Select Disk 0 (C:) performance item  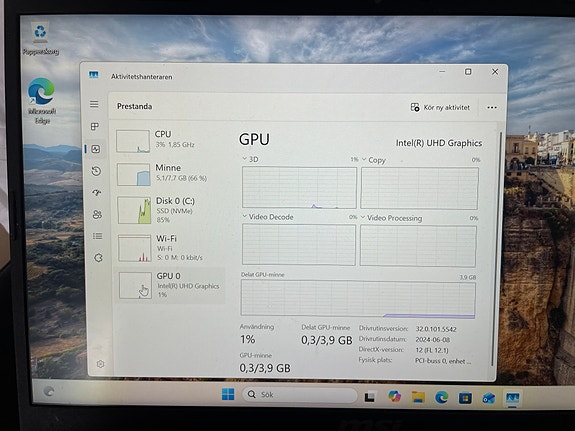(171, 210)
